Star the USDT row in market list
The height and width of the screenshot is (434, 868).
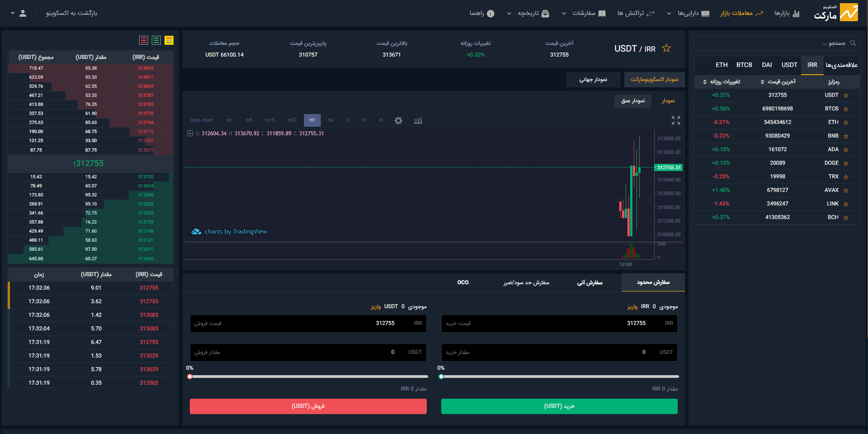pyautogui.click(x=846, y=95)
